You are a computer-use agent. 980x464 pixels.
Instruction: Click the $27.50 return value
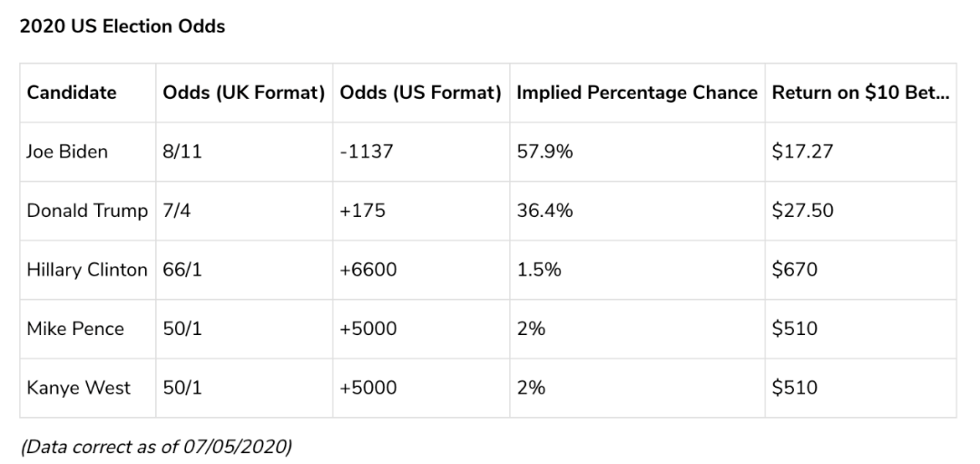click(x=802, y=211)
